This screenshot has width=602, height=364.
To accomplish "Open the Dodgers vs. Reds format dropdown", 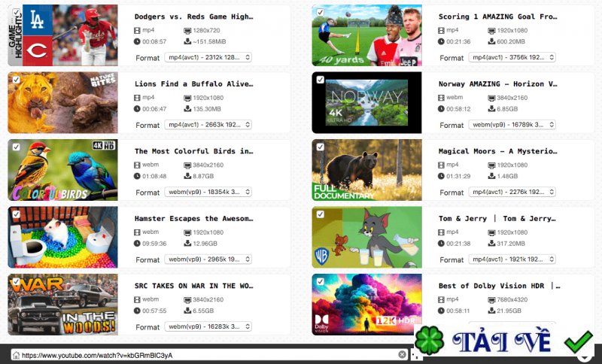I will pyautogui.click(x=208, y=57).
